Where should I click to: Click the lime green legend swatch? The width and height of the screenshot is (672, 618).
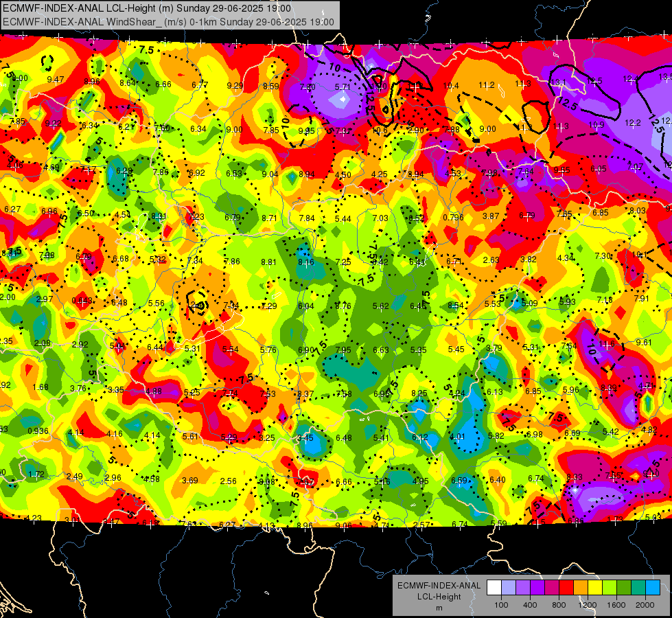point(610,588)
